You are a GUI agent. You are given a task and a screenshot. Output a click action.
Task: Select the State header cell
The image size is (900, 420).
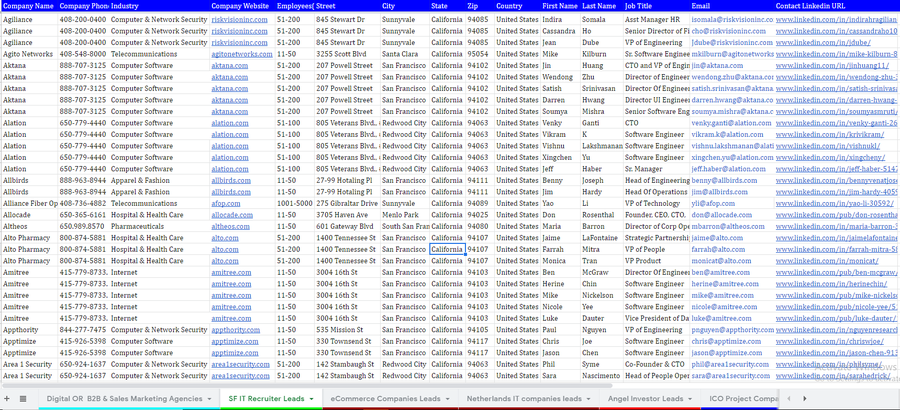click(447, 6)
